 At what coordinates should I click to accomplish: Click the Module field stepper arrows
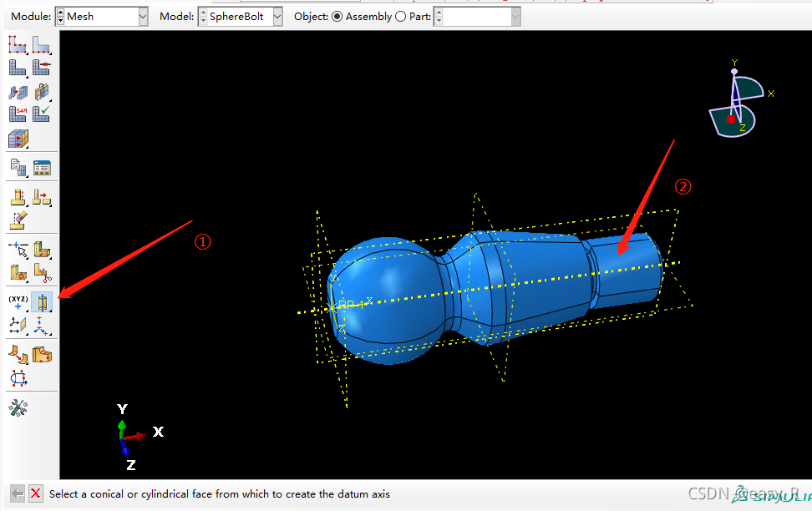[x=60, y=17]
